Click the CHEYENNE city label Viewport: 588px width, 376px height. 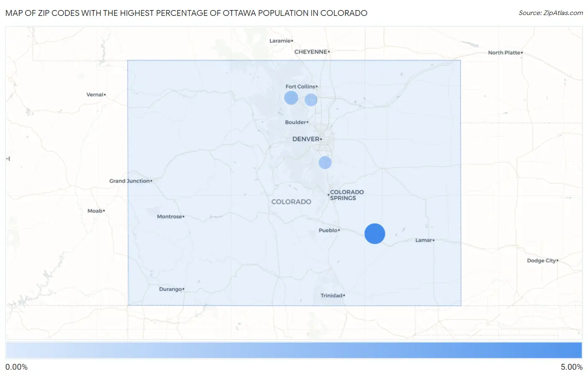tap(311, 52)
